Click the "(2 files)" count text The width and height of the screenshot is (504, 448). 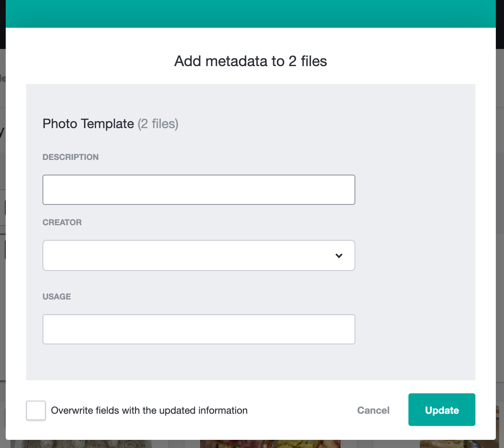[x=158, y=124]
